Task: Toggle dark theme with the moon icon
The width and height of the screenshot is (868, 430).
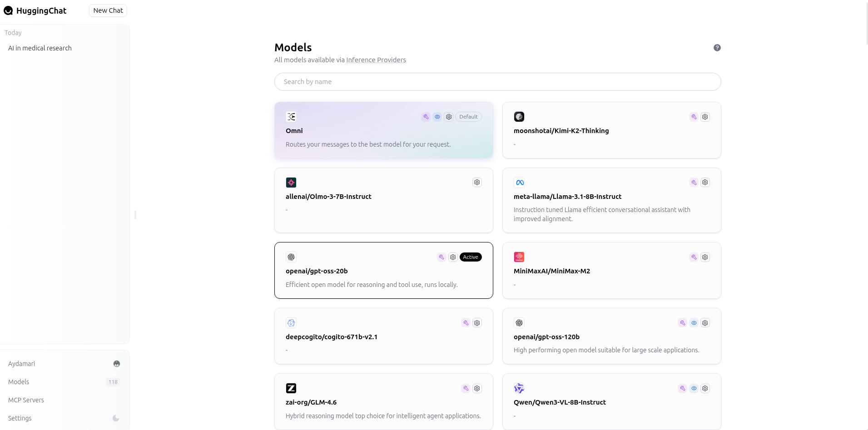Action: click(x=116, y=418)
